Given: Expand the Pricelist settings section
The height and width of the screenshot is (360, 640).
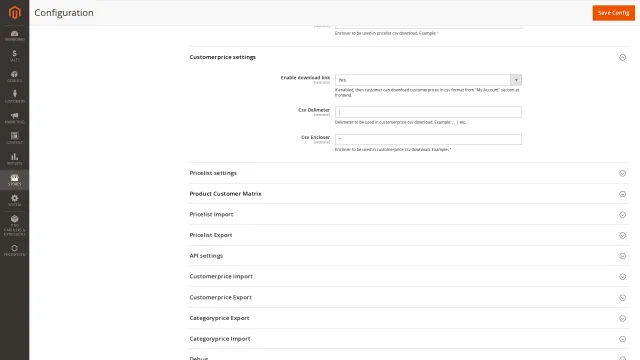Looking at the screenshot, I should coord(622,173).
